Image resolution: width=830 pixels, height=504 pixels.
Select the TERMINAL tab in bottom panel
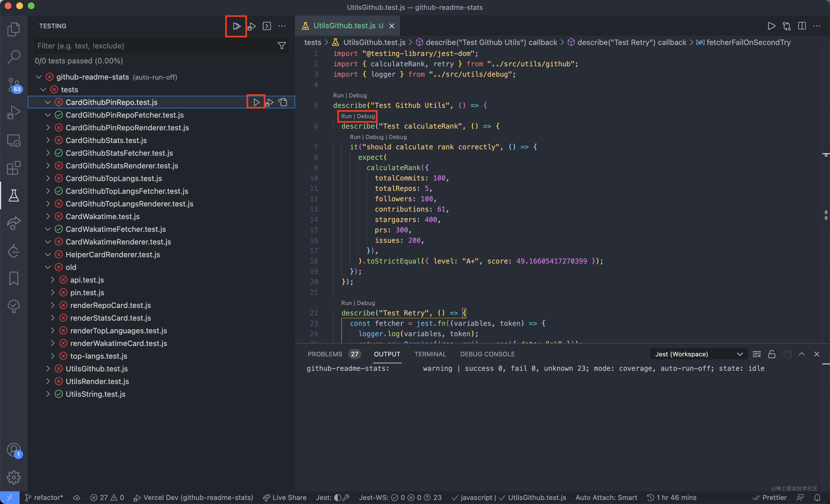click(429, 354)
